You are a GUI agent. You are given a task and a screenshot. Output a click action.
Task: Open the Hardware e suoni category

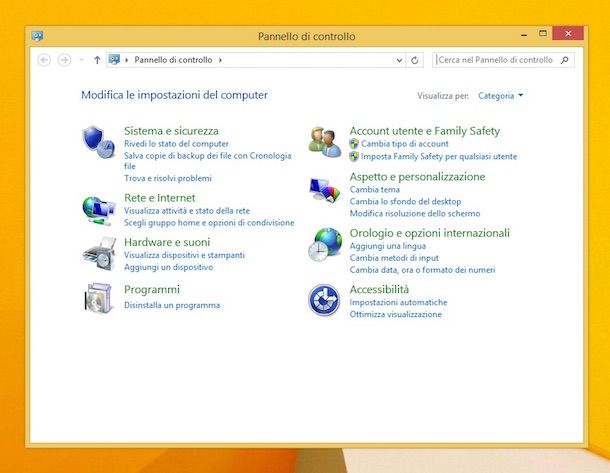click(167, 242)
